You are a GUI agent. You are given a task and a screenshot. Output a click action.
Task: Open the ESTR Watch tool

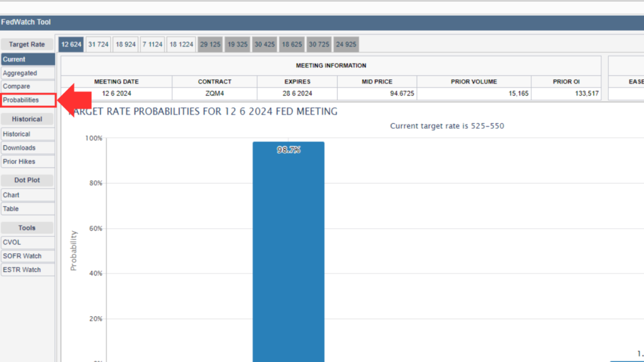pyautogui.click(x=28, y=270)
